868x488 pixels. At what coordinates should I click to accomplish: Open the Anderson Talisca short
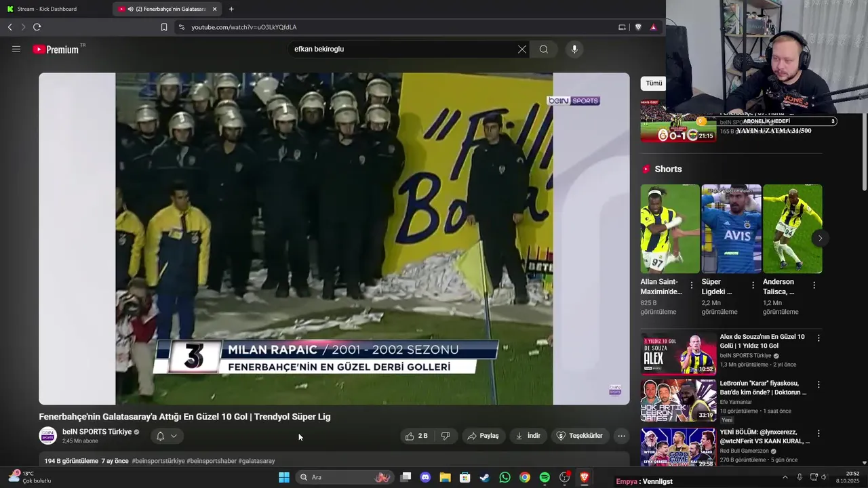(x=792, y=229)
